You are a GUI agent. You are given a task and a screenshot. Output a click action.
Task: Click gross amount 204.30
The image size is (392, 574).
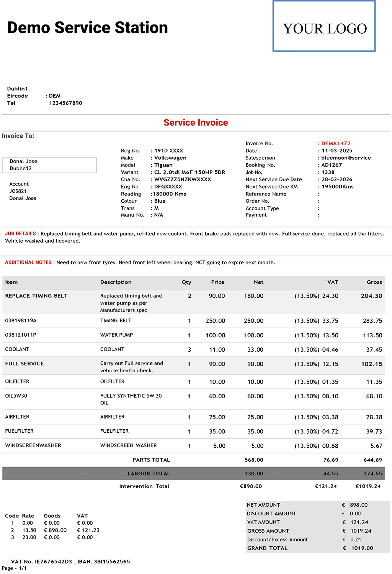[x=371, y=296]
